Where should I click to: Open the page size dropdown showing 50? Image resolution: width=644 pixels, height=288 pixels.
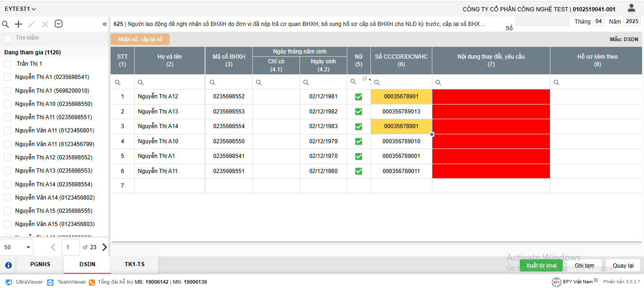click(x=17, y=247)
